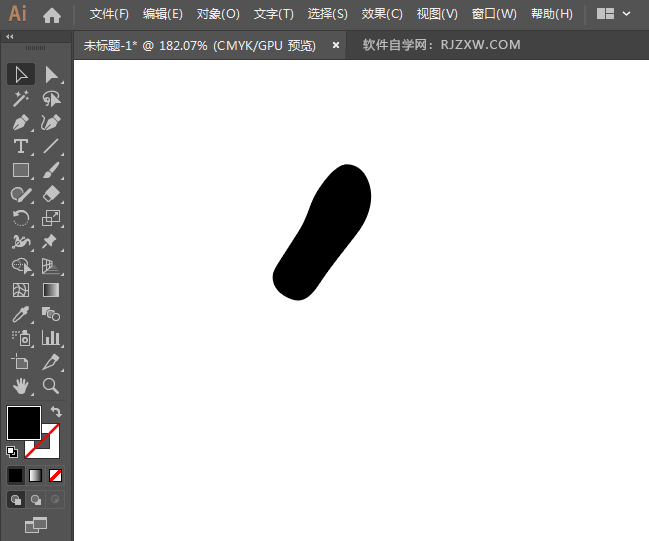Select the Selection tool (black arrow)
This screenshot has height=541, width=649.
coord(21,74)
